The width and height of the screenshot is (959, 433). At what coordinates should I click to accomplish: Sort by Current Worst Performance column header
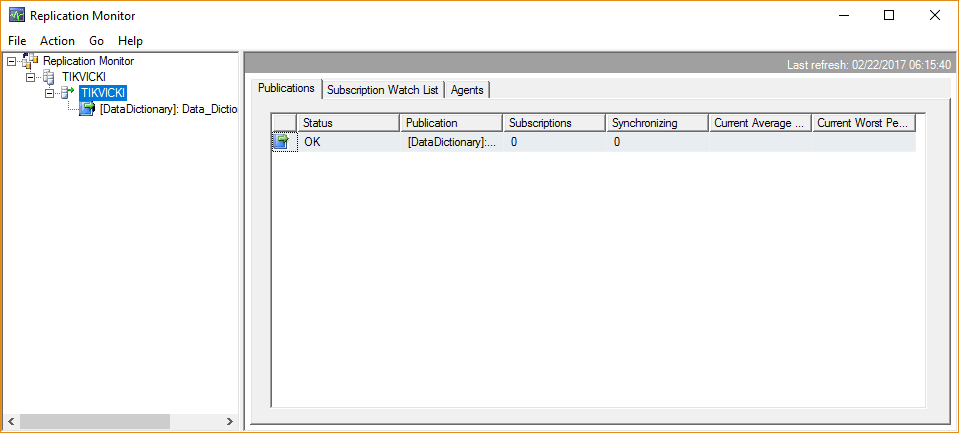point(864,123)
